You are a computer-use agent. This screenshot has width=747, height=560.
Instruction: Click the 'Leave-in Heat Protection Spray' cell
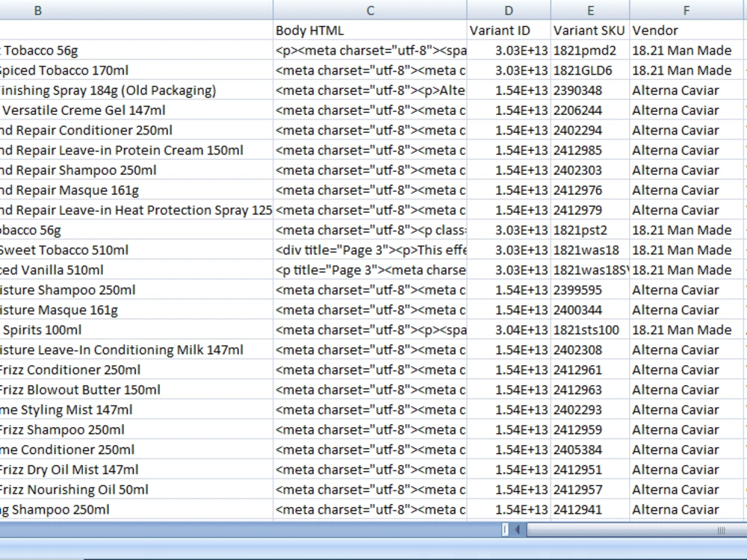pyautogui.click(x=136, y=210)
